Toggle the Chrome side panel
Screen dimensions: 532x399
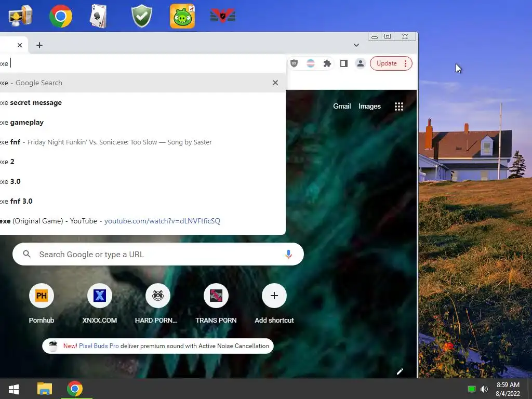tap(344, 63)
